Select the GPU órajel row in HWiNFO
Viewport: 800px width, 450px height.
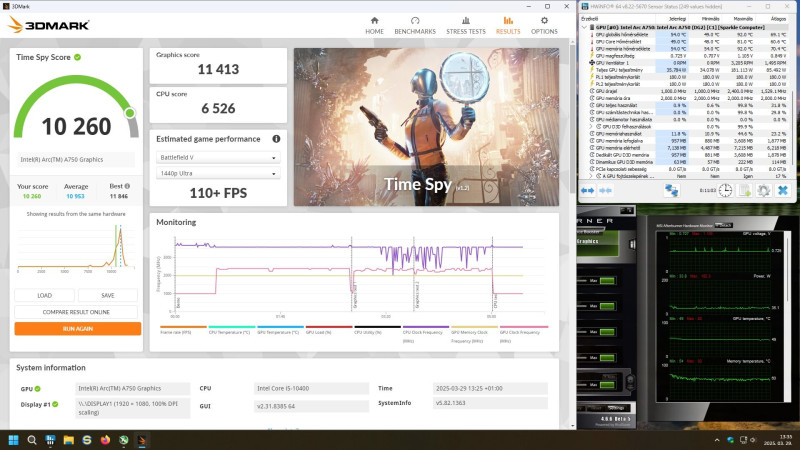[686, 91]
